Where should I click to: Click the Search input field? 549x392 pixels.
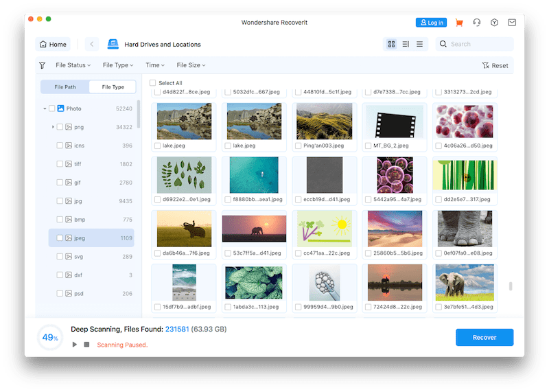[480, 45]
